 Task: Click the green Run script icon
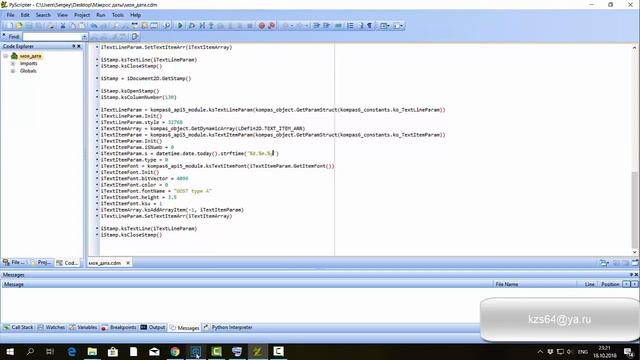(180, 26)
